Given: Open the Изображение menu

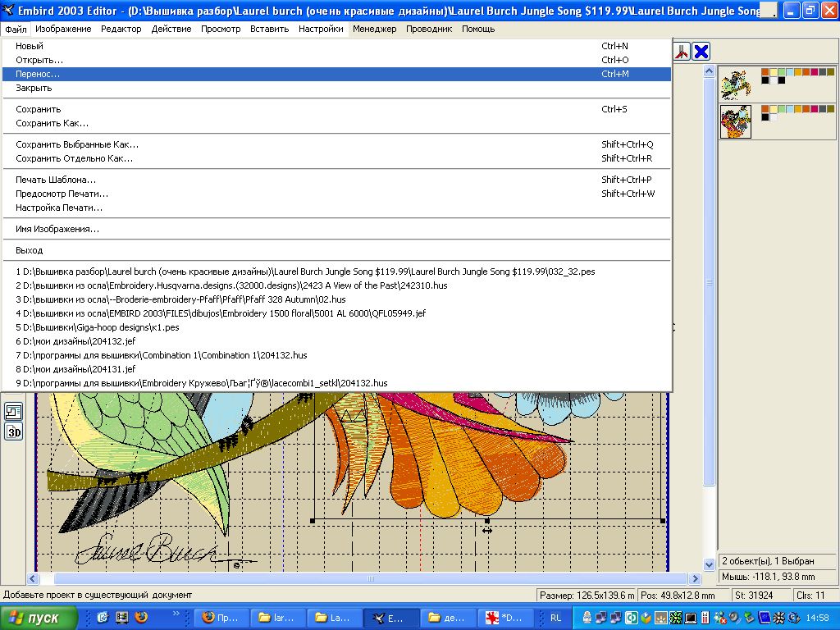Looking at the screenshot, I should coord(63,29).
